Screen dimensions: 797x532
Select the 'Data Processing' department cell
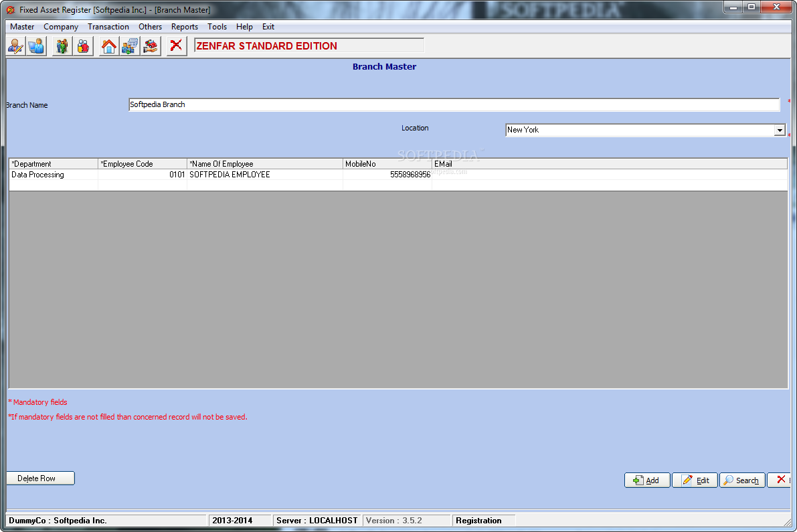pyautogui.click(x=54, y=175)
